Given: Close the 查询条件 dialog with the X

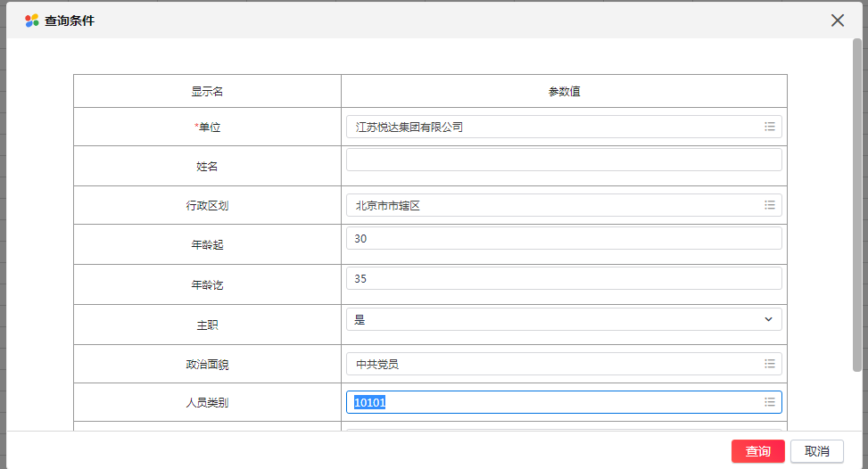Looking at the screenshot, I should pyautogui.click(x=838, y=21).
